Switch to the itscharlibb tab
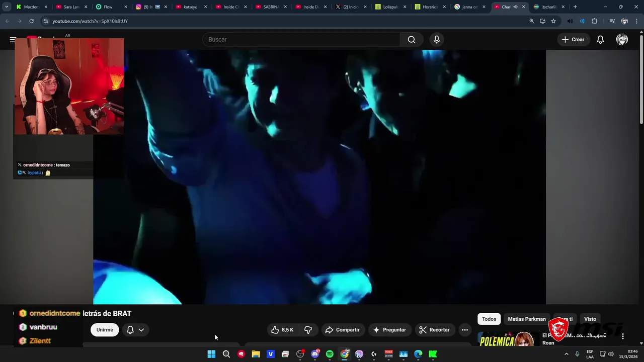The width and height of the screenshot is (644, 362). pyautogui.click(x=549, y=7)
